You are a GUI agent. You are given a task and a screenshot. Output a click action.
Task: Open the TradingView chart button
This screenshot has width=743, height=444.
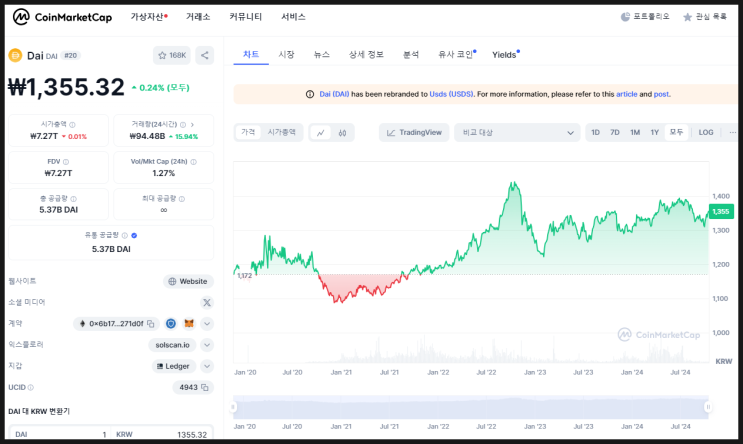pyautogui.click(x=414, y=133)
